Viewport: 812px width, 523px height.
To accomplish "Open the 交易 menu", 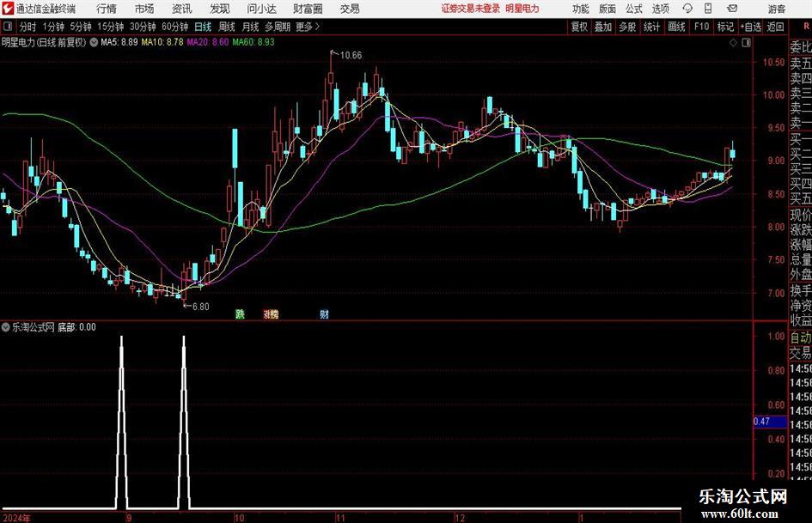I will click(x=350, y=9).
